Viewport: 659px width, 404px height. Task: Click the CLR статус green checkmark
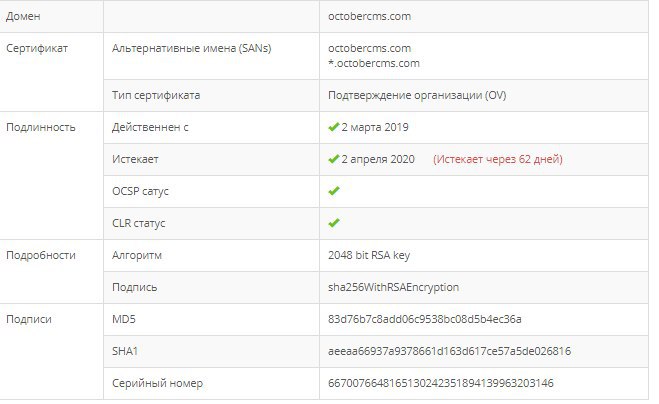tap(334, 223)
